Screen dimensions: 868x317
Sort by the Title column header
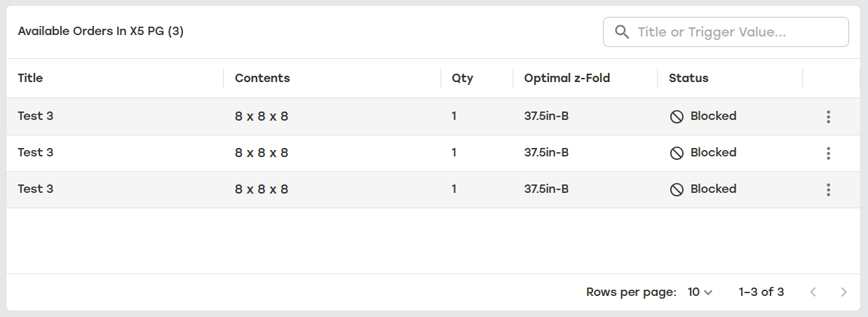(30, 78)
